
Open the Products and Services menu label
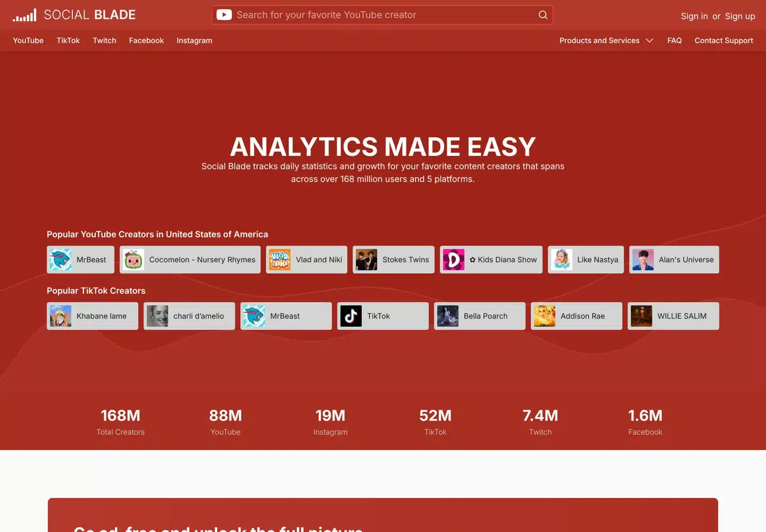pyautogui.click(x=600, y=40)
